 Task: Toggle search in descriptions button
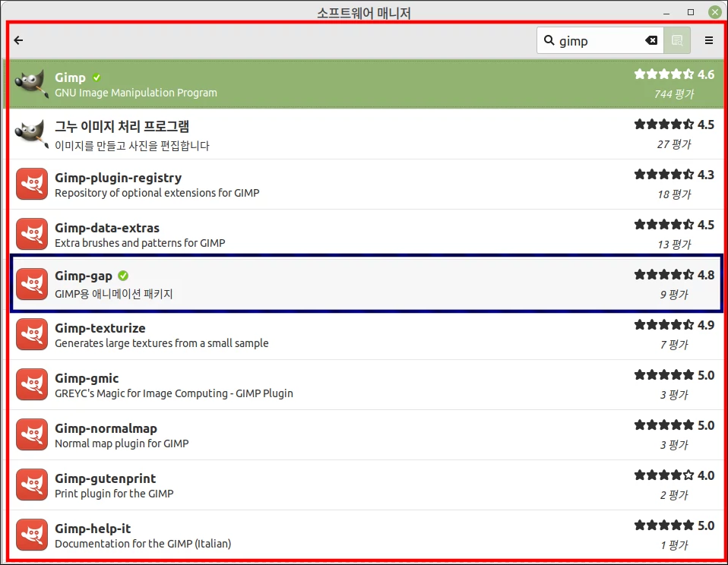click(x=677, y=40)
